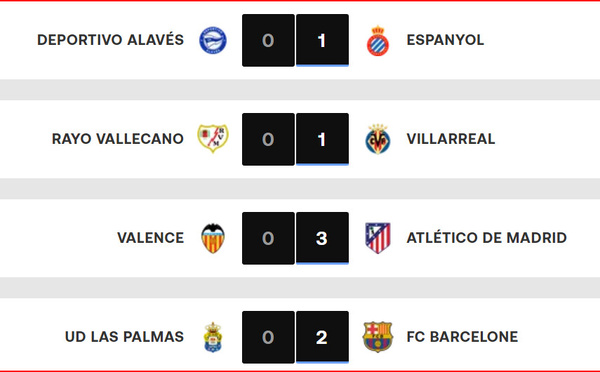Image resolution: width=600 pixels, height=372 pixels.
Task: Click the Espanyol club crest
Action: click(x=378, y=41)
